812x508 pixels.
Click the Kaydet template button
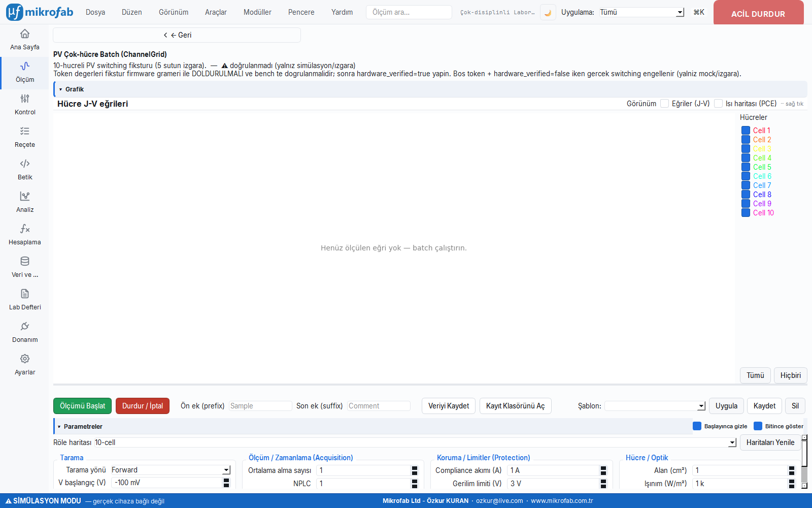pos(765,406)
